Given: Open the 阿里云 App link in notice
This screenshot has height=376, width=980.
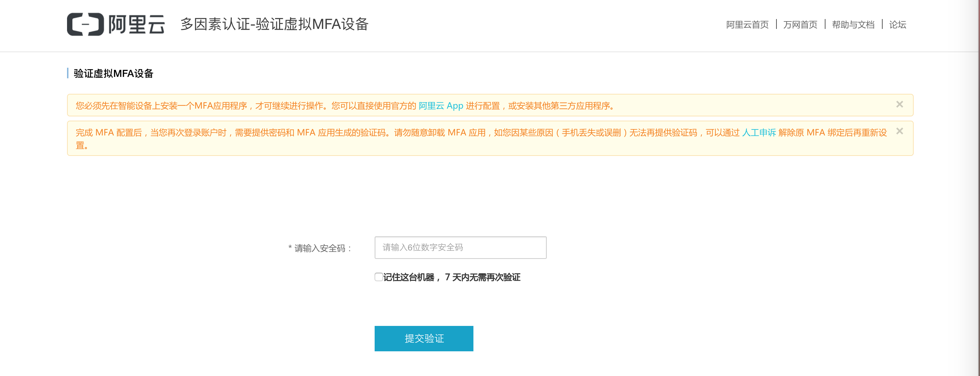Looking at the screenshot, I should 441,106.
